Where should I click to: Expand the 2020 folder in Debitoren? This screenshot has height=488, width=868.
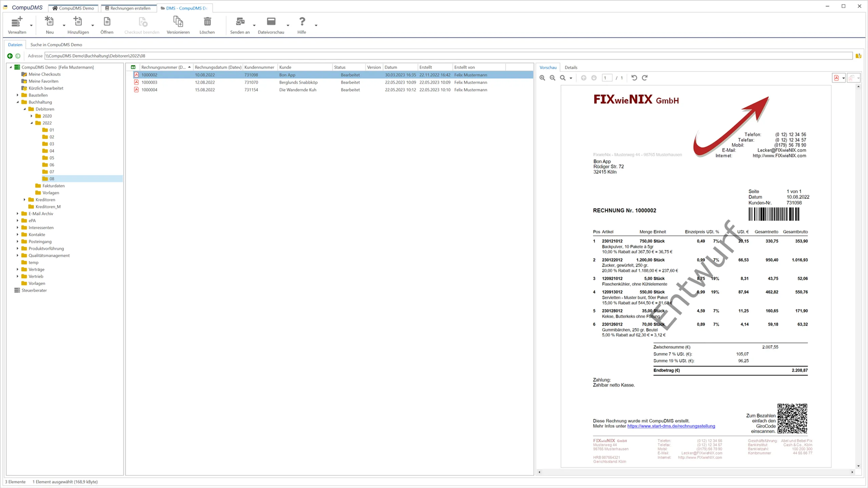tap(32, 116)
